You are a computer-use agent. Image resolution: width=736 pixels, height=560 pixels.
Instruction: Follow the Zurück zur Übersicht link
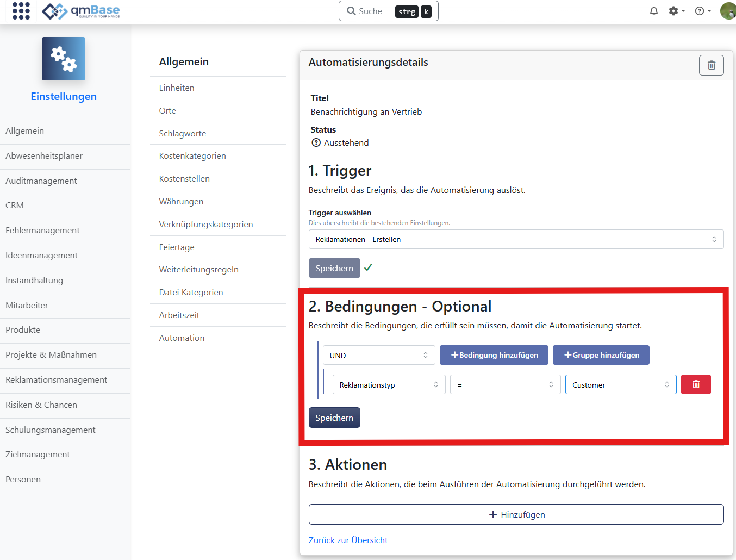[348, 540]
